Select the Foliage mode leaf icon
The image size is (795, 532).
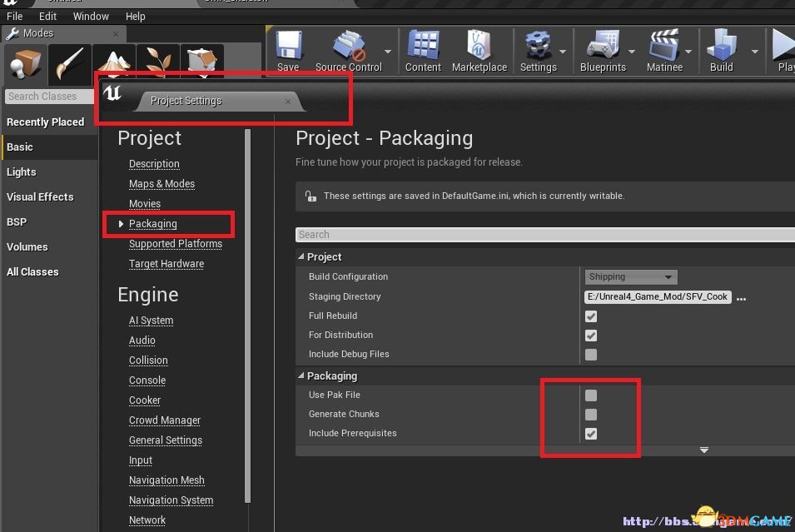(x=158, y=62)
